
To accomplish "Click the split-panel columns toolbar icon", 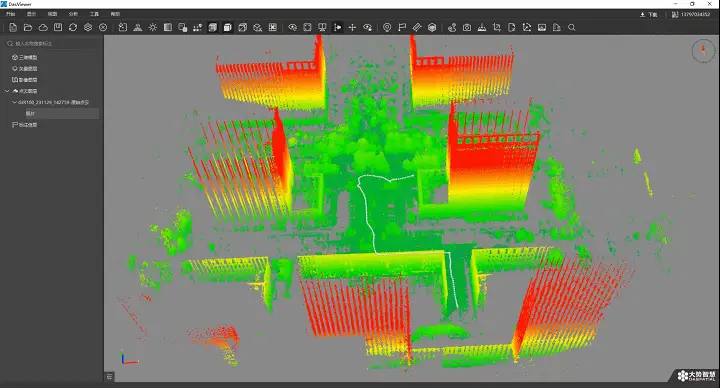I will click(x=168, y=28).
